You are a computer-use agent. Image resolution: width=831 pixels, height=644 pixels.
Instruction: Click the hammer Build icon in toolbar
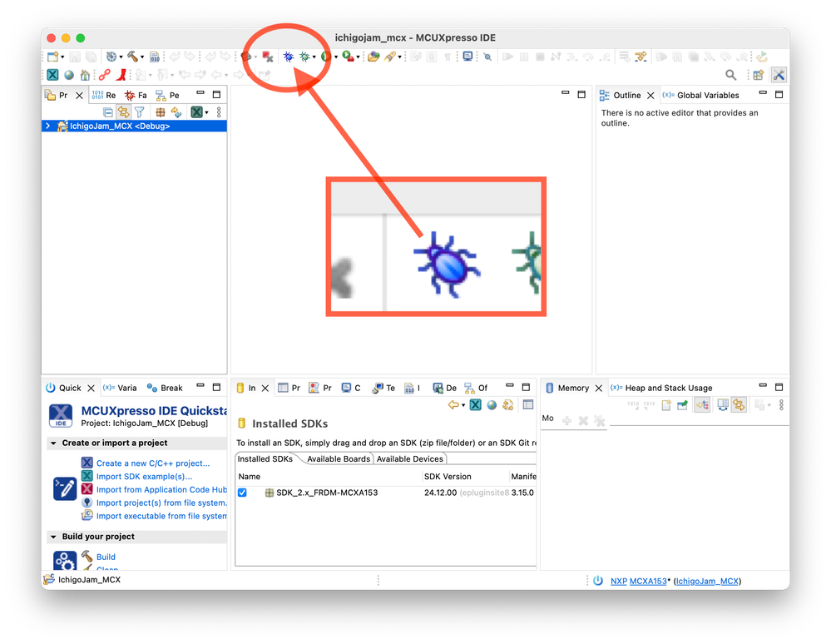tap(132, 57)
